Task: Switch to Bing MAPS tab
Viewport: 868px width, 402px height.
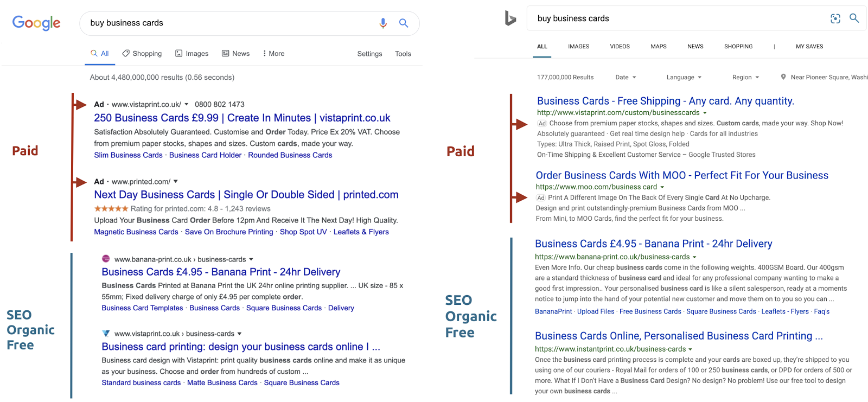Action: pos(659,47)
